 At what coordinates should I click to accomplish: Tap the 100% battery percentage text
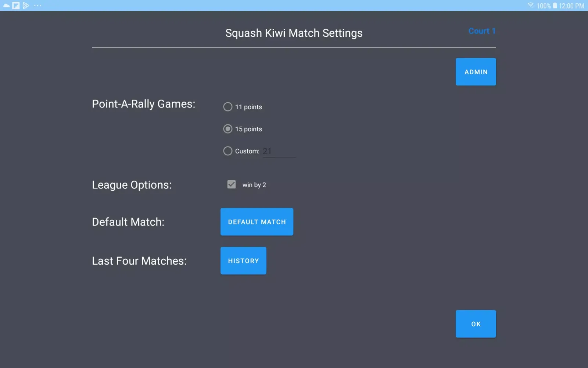[544, 6]
